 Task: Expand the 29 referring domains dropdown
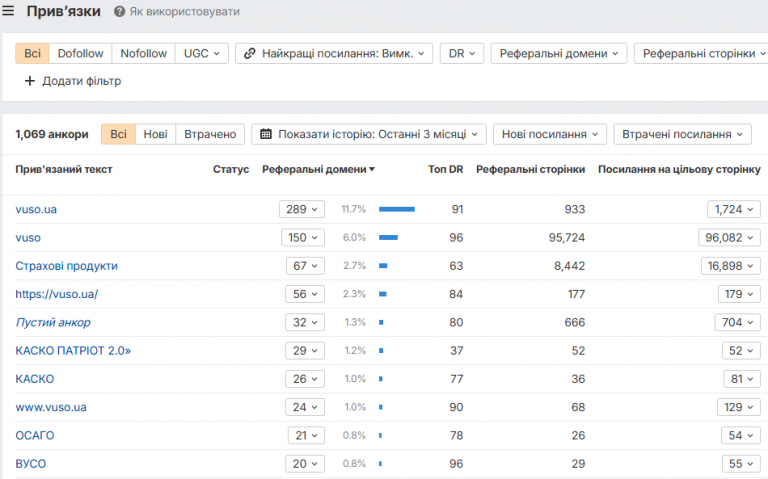305,351
